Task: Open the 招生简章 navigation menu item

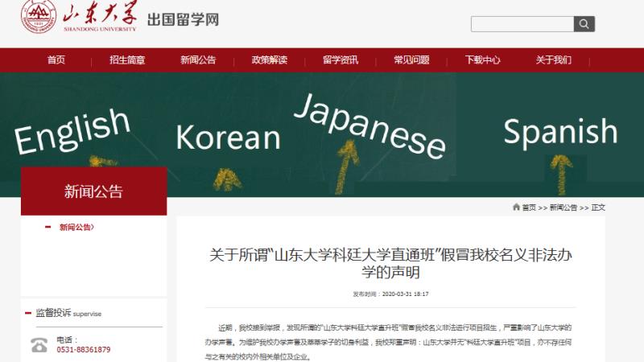Action: pyautogui.click(x=127, y=60)
